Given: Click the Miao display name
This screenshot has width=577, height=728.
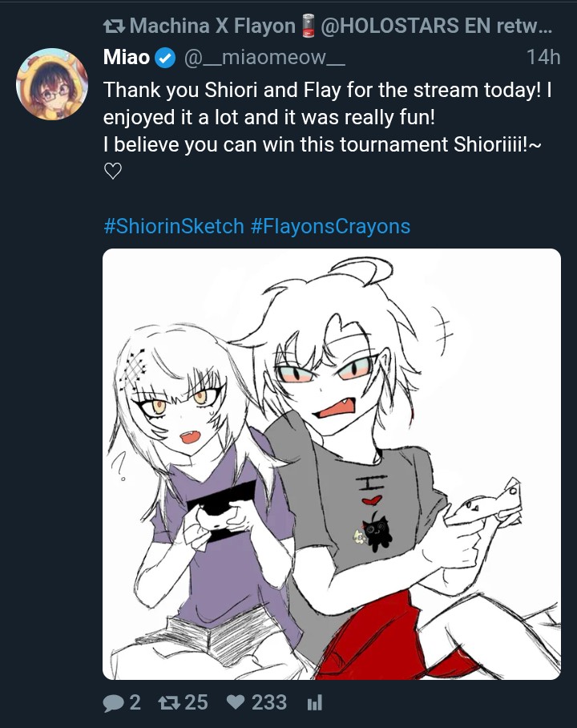Looking at the screenshot, I should [127, 58].
